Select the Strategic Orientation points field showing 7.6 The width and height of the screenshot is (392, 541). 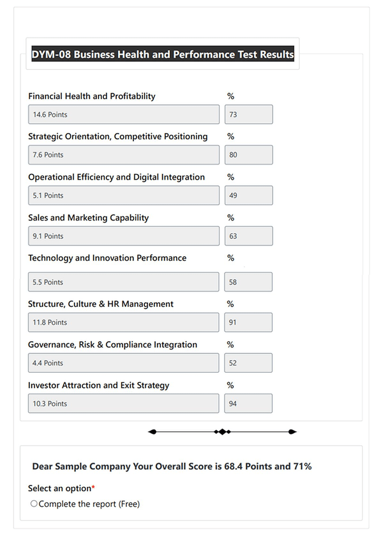pyautogui.click(x=124, y=155)
